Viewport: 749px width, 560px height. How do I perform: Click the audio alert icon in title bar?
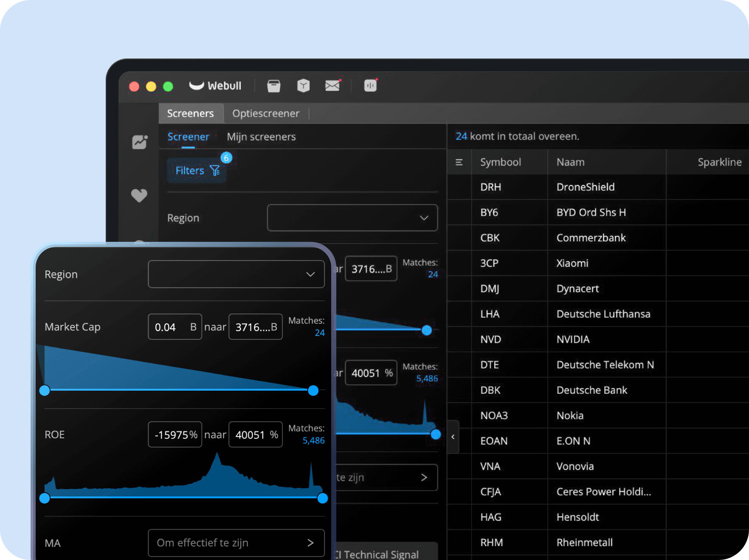370,86
